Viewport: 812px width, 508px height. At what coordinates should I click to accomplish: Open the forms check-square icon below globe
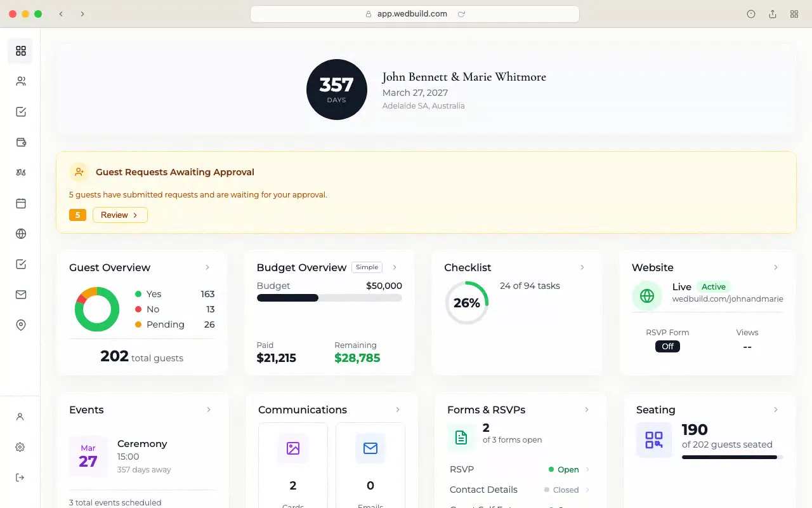pos(21,264)
